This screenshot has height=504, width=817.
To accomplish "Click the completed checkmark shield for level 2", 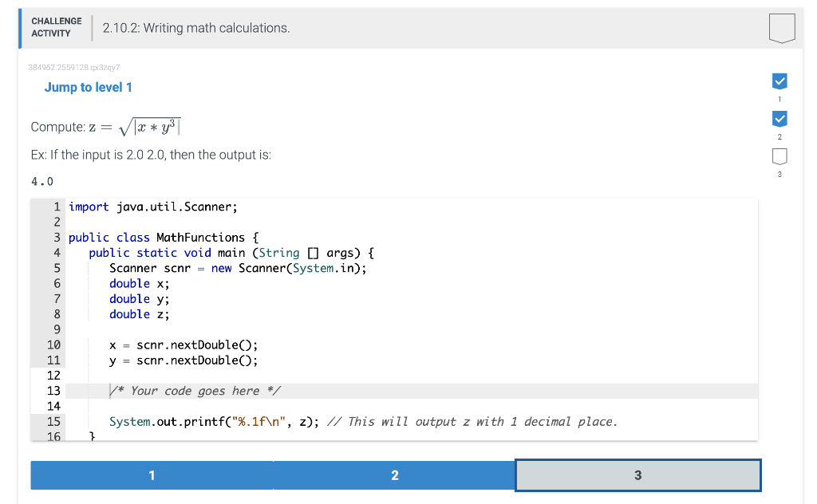I will pyautogui.click(x=779, y=119).
